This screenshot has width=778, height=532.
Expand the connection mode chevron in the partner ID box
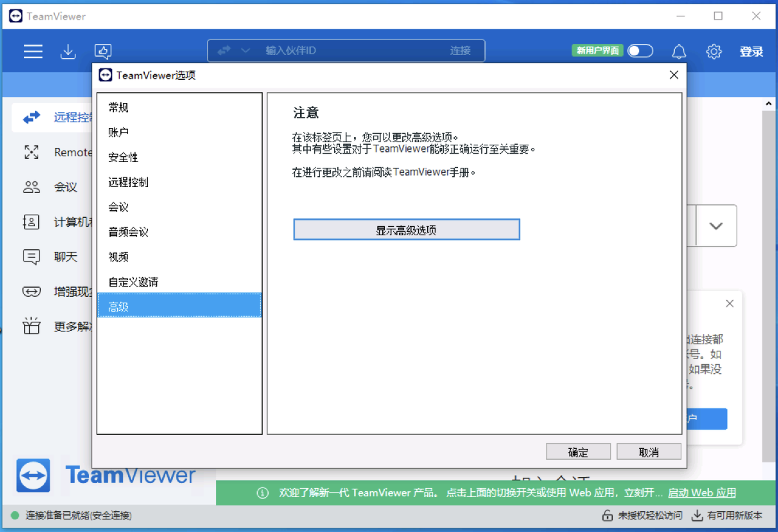tap(245, 50)
